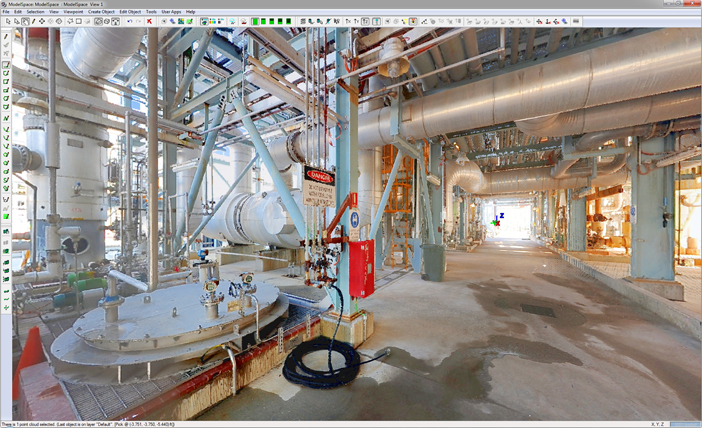702x428 pixels.
Task: Open the Edit Object menu
Action: 130,11
